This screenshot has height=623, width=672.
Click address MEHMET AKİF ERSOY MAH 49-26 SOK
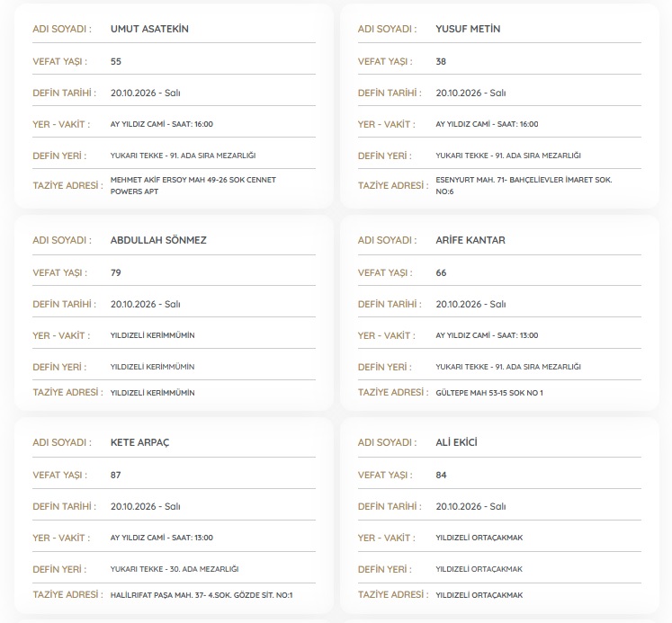pyautogui.click(x=193, y=185)
